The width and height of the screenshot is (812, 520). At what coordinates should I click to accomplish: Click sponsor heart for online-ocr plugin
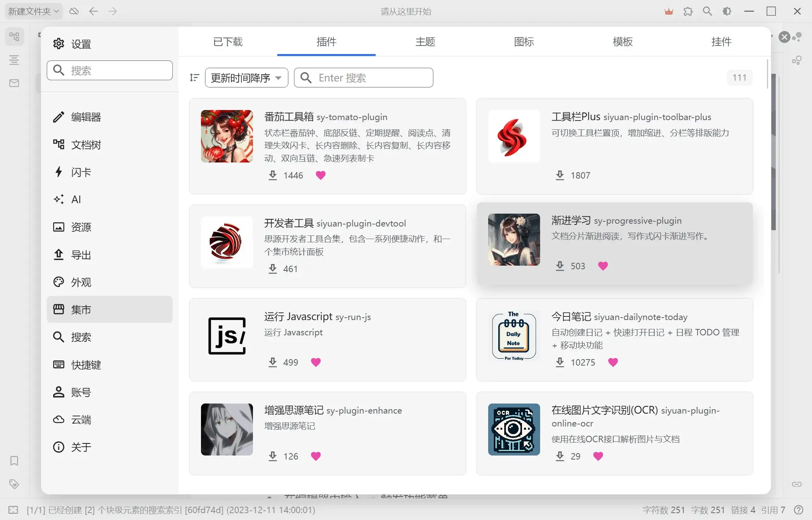tap(598, 456)
